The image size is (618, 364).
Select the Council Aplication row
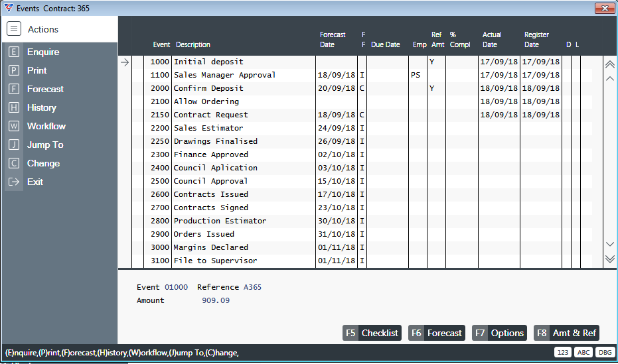pos(361,168)
